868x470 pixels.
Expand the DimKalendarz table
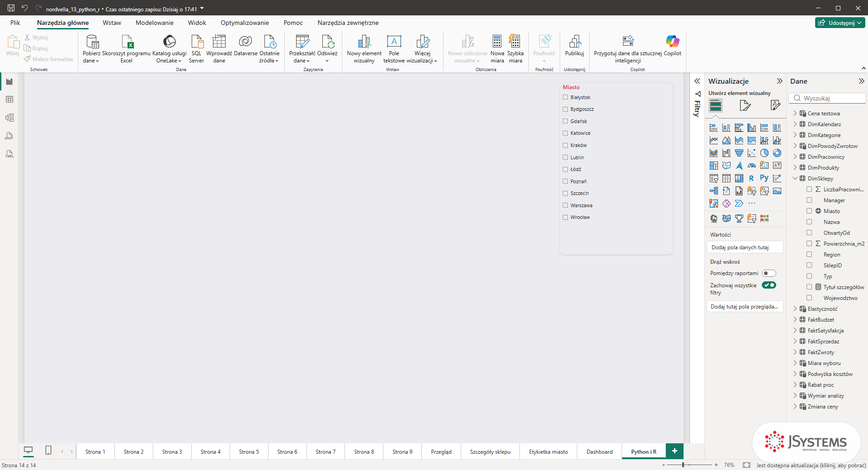795,124
